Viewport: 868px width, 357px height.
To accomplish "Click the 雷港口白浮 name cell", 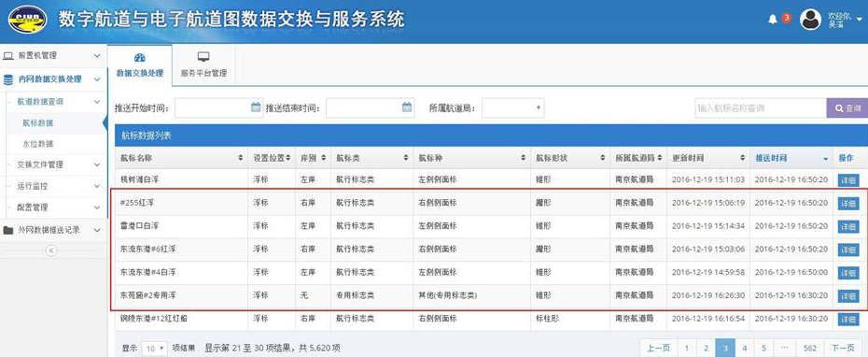I will [x=139, y=226].
